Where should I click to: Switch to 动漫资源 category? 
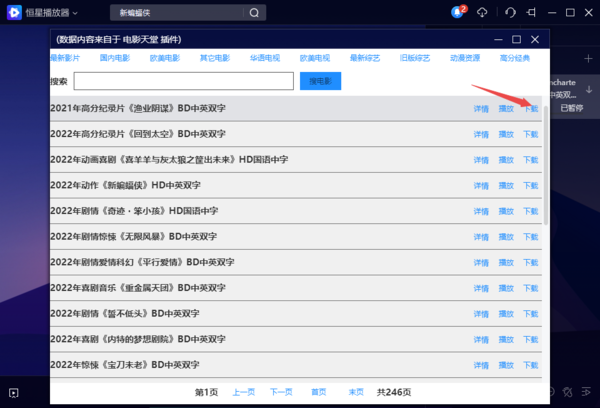coord(465,58)
